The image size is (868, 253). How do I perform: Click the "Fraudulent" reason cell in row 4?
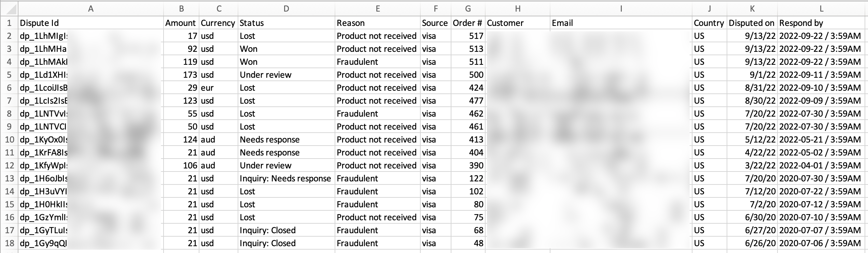377,62
